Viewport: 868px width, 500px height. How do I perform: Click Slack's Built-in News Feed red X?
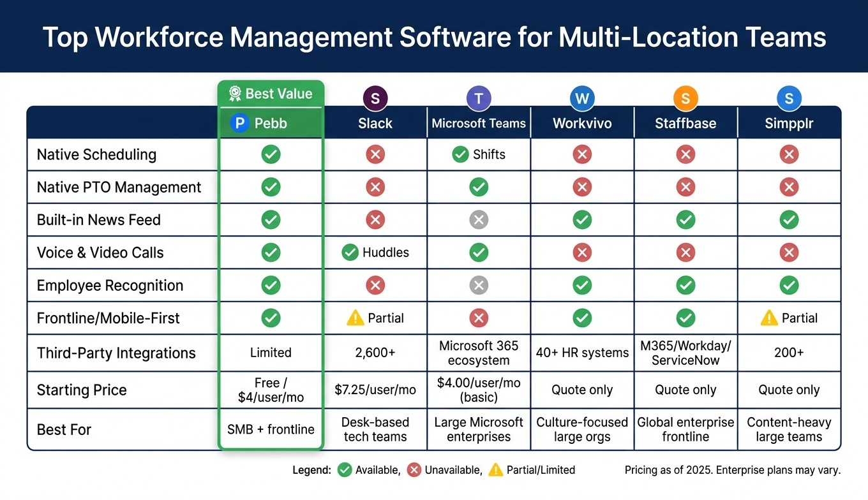[x=375, y=220]
